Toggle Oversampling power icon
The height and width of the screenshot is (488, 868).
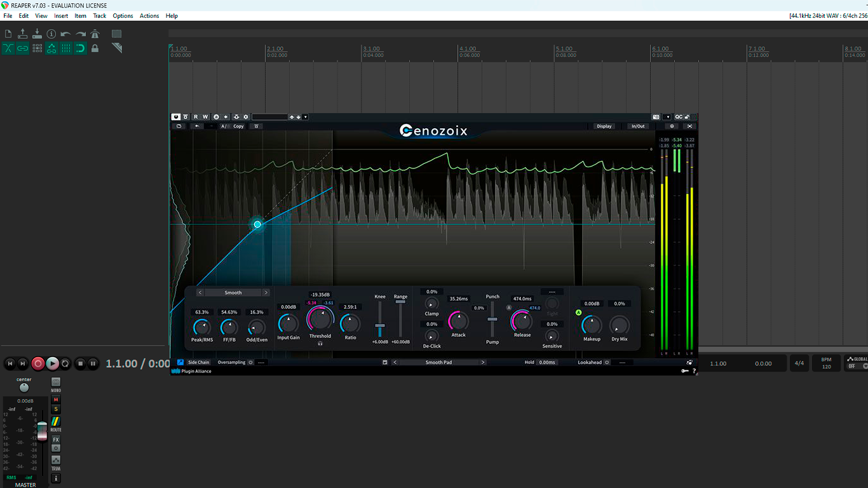click(250, 362)
